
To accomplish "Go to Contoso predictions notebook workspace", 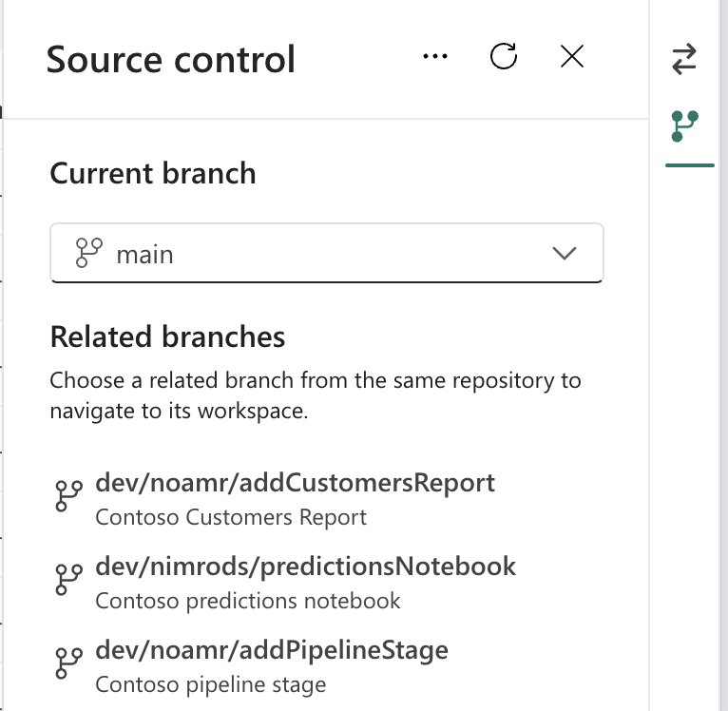I will [247, 601].
